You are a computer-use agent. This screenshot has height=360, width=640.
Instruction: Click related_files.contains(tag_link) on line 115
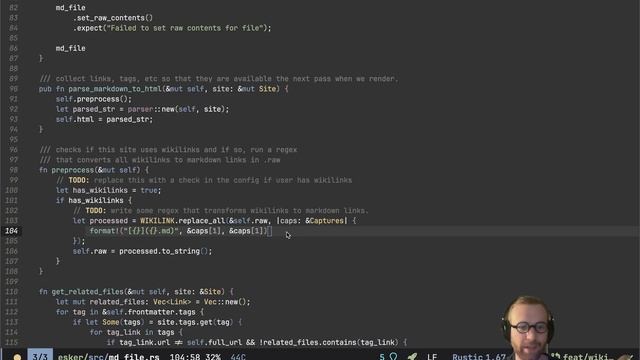point(330,342)
